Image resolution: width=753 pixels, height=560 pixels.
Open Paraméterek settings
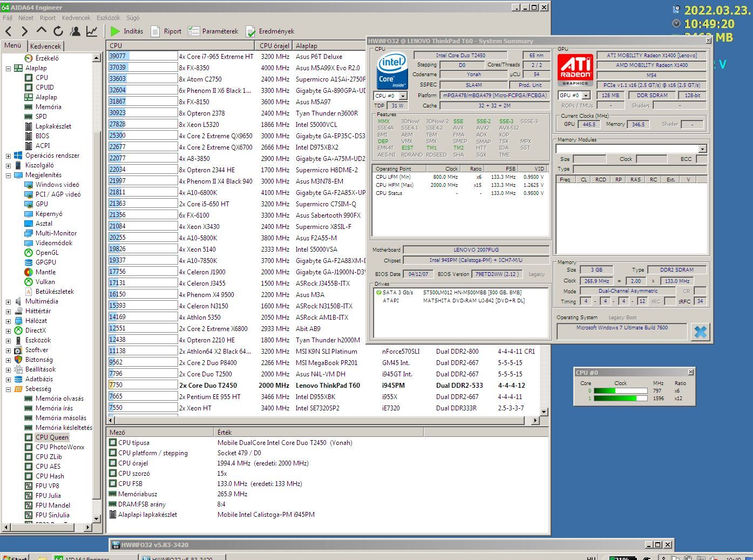pyautogui.click(x=213, y=31)
